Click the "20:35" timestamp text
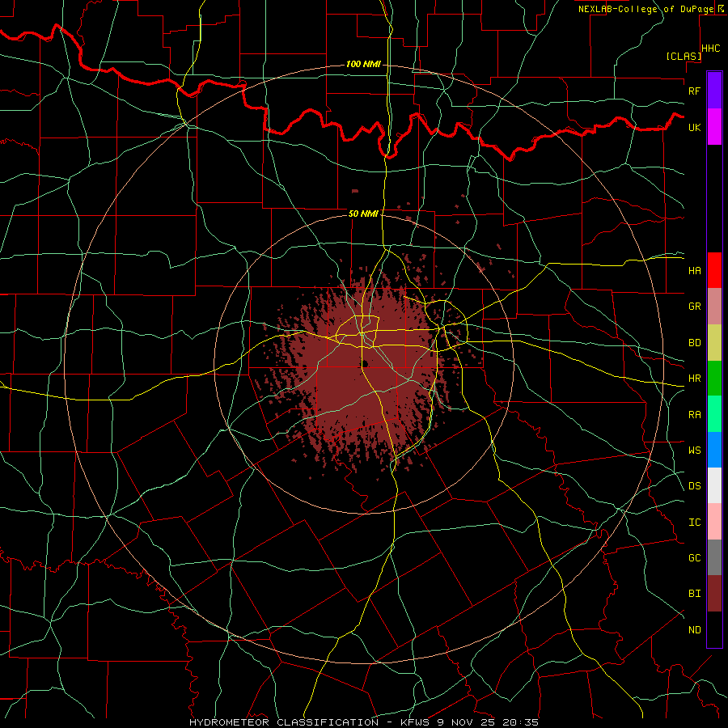The image size is (728, 728). tap(518, 722)
